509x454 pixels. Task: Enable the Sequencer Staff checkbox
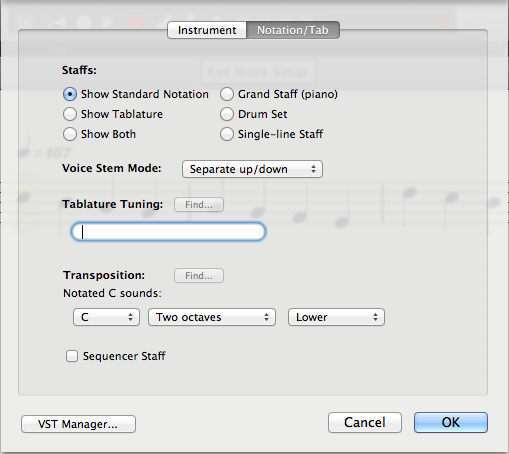pyautogui.click(x=72, y=356)
